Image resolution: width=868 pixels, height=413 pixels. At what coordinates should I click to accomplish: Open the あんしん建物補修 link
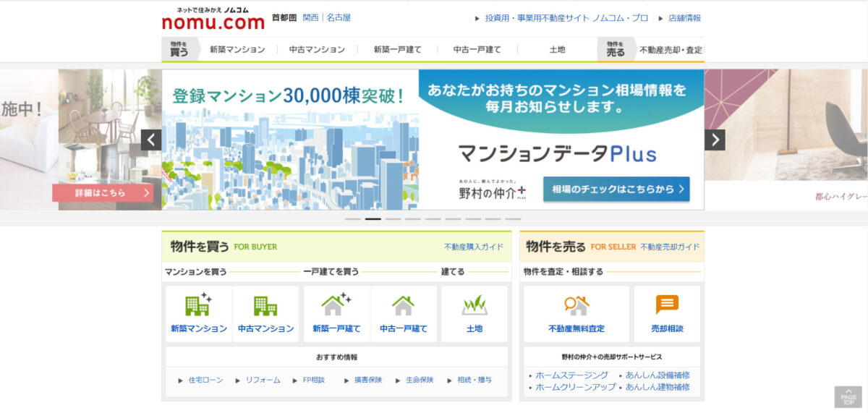click(x=658, y=387)
